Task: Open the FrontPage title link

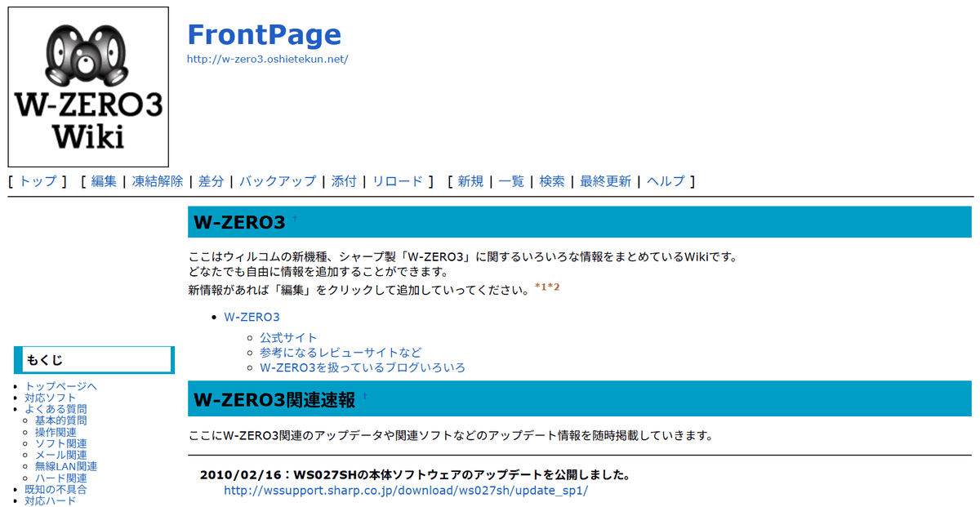Action: (264, 34)
